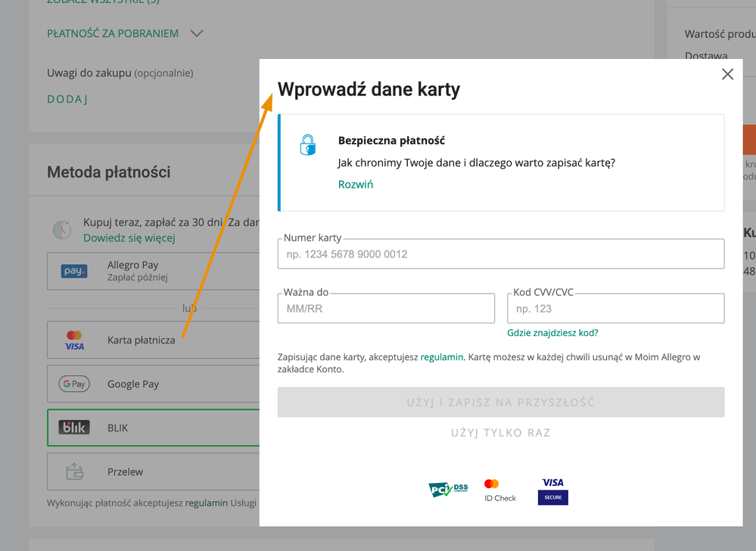The image size is (756, 551).
Task: Click DODAJ to add purchase notes
Action: click(67, 99)
